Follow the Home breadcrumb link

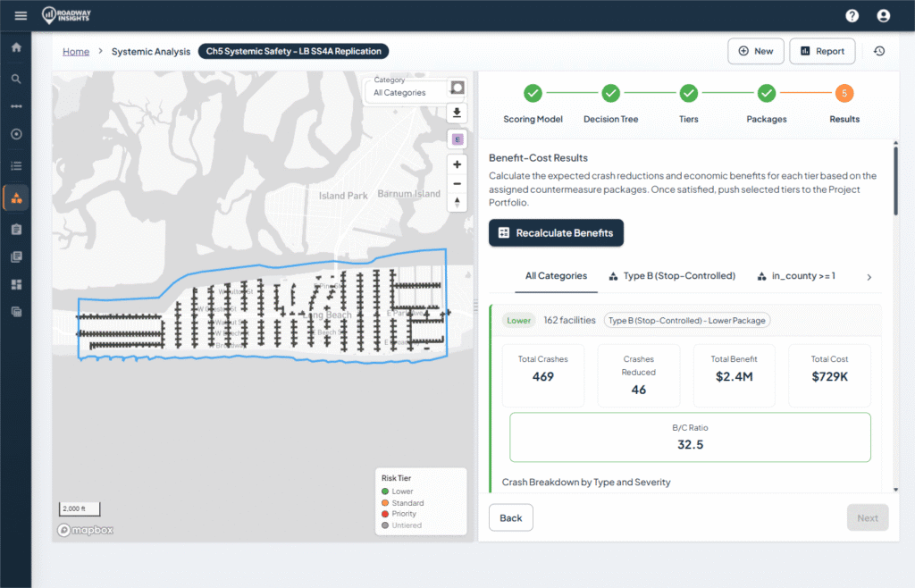[76, 51]
